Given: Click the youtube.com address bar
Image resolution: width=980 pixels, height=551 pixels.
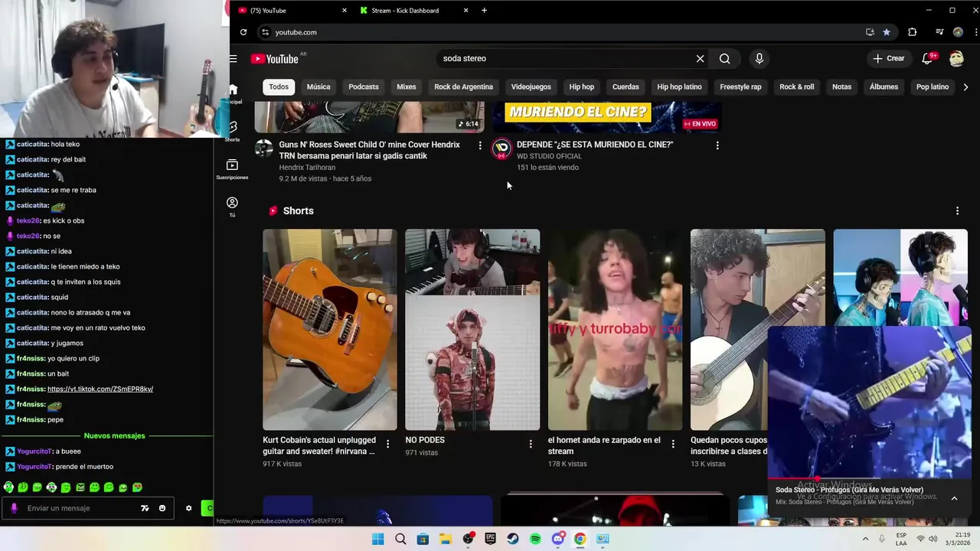Looking at the screenshot, I should 567,32.
